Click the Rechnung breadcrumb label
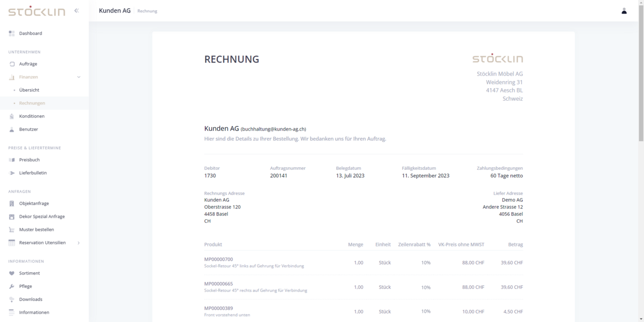This screenshot has width=644, height=322. click(x=147, y=11)
